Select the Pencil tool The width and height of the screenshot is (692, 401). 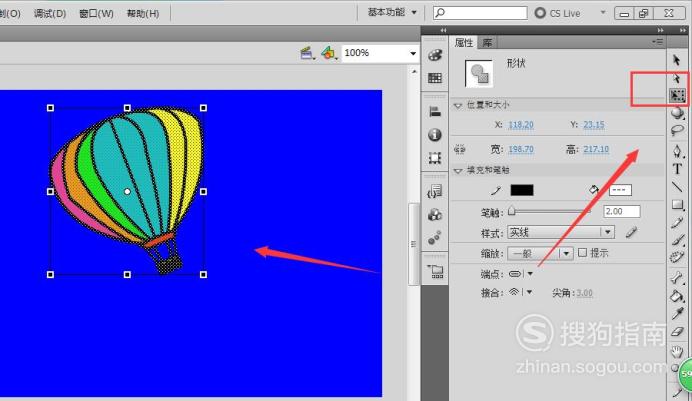point(677,223)
